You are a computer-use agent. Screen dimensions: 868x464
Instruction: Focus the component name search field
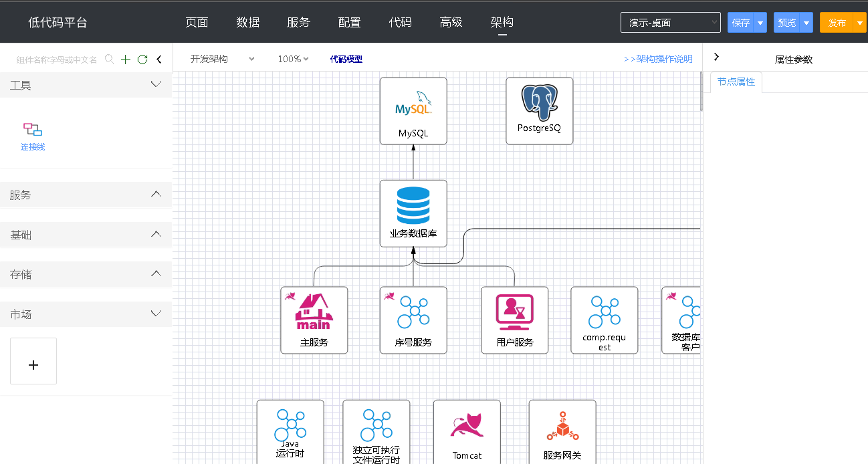(57, 60)
